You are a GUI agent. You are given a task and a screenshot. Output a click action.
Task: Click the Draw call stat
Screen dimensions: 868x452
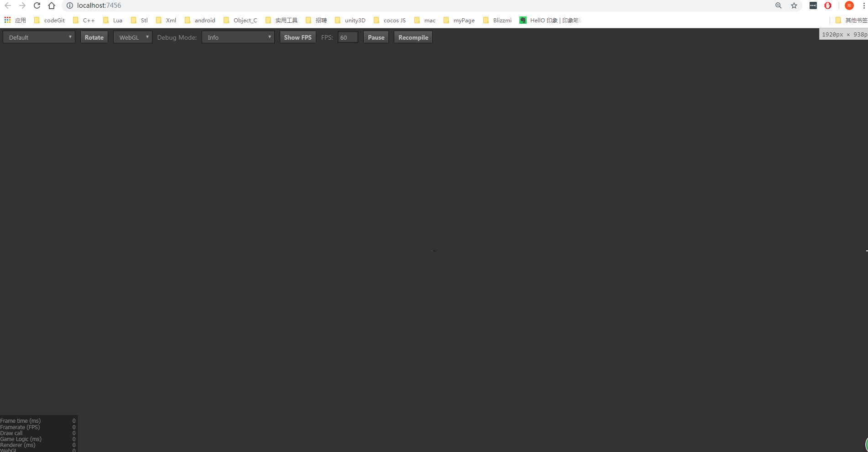(38, 433)
